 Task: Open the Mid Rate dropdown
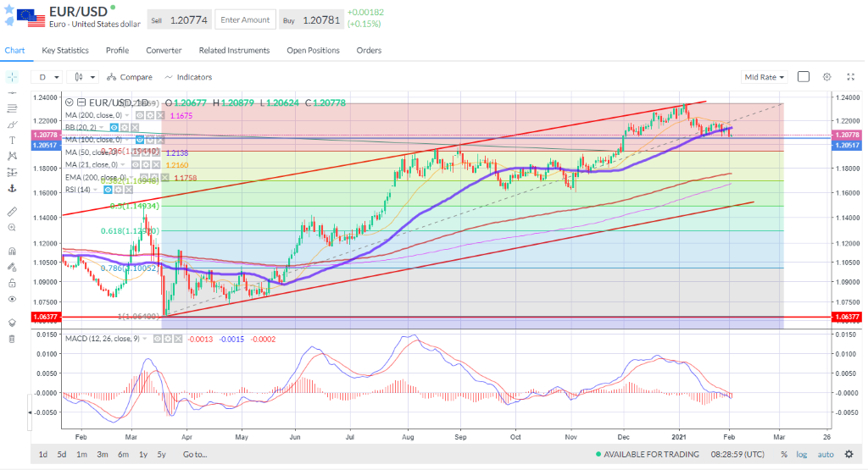coord(764,77)
